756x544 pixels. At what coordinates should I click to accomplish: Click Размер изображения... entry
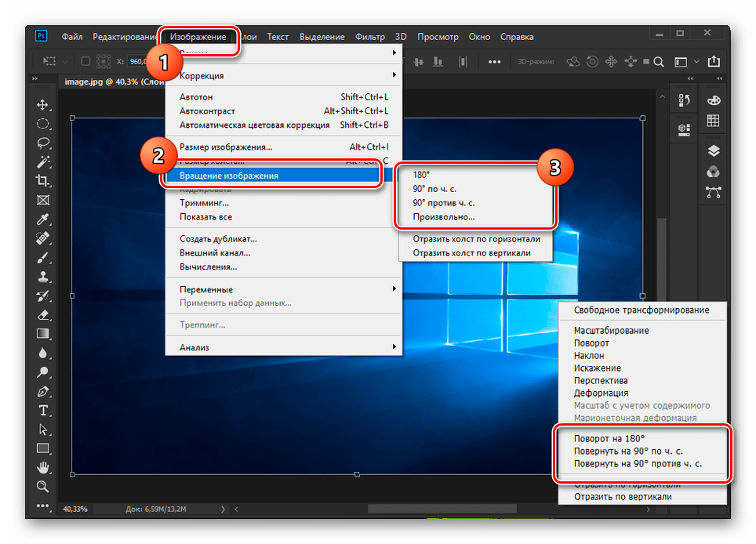pos(284,147)
